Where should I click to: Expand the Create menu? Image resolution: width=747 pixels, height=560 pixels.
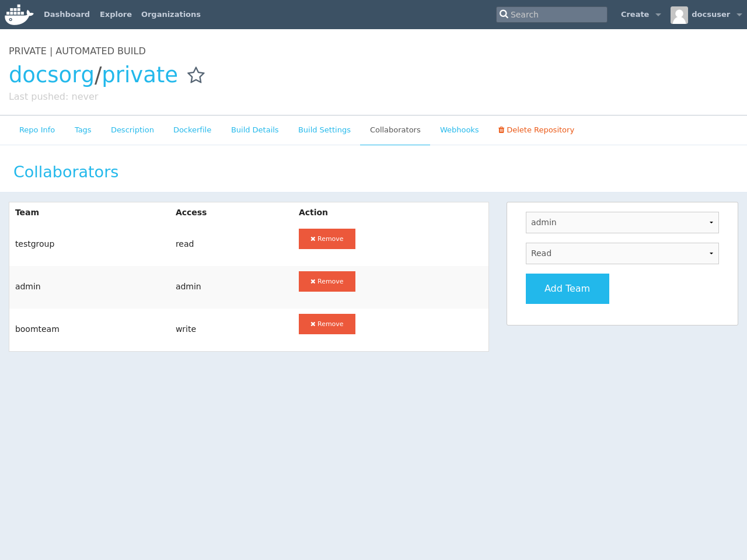point(640,14)
